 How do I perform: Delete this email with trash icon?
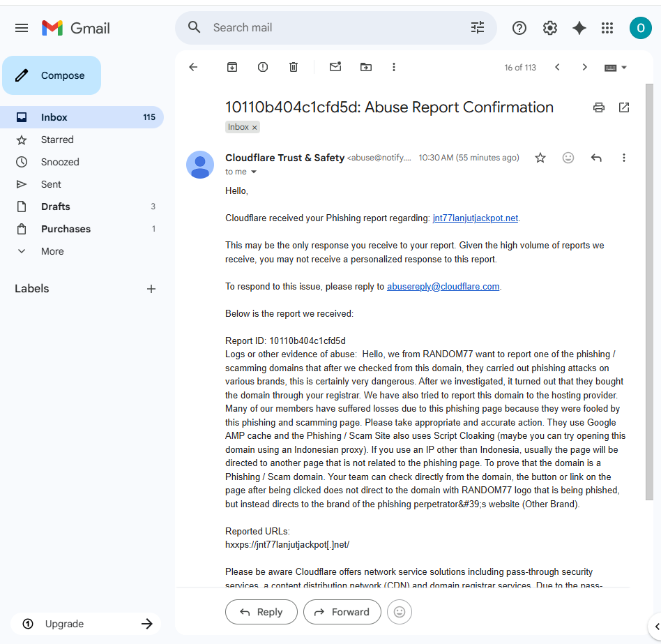click(x=294, y=67)
